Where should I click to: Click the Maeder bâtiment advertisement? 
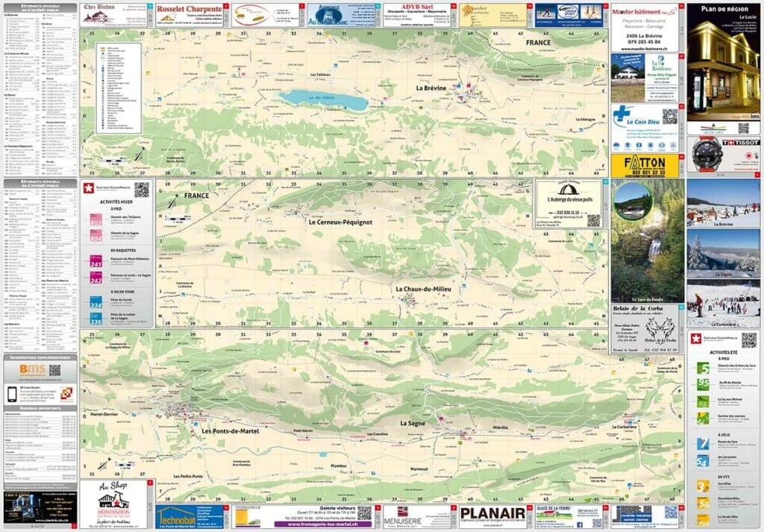tap(648, 28)
